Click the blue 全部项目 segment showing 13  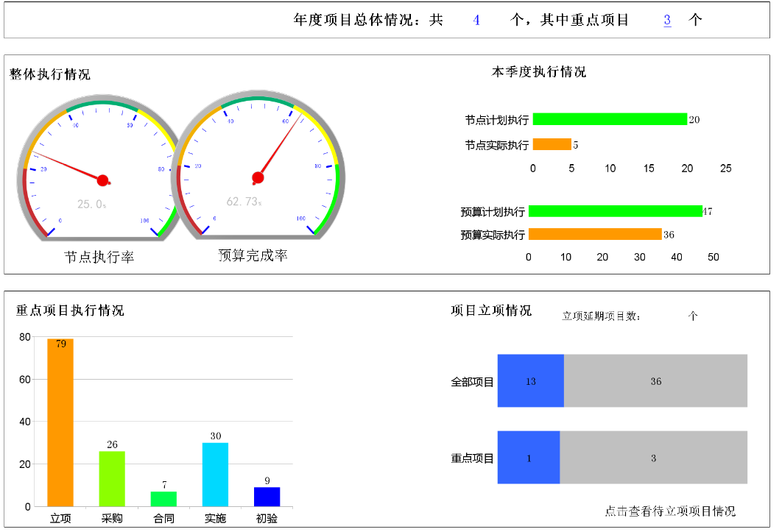530,381
